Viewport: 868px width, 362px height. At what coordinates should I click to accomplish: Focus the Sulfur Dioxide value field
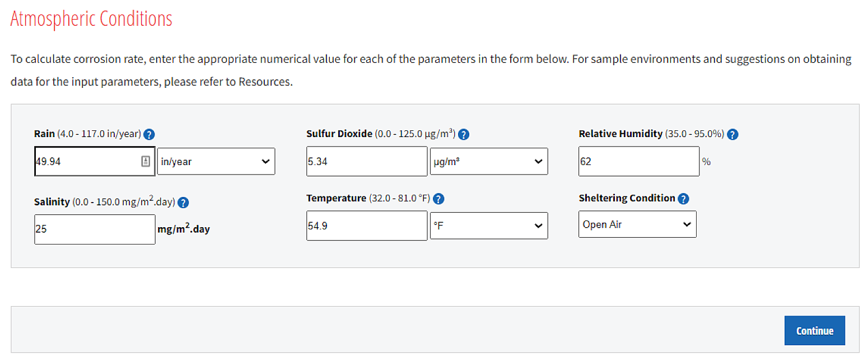coord(366,161)
